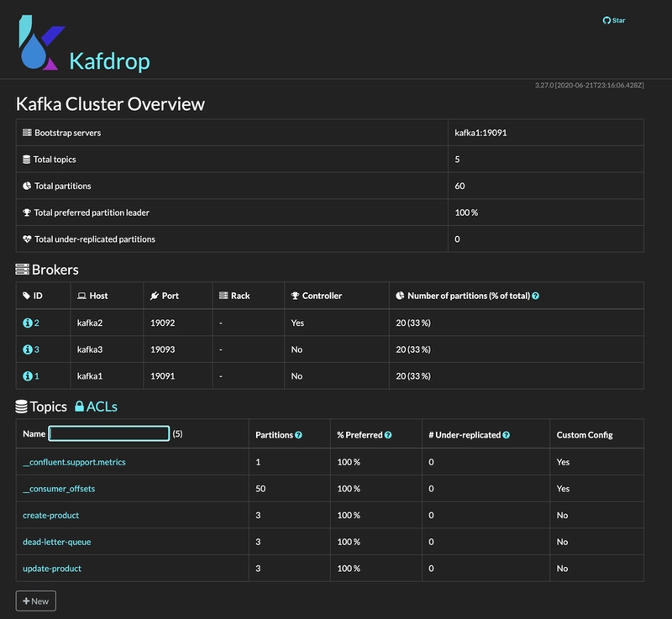672x619 pixels.
Task: Click the server icon in Rack header
Action: click(223, 296)
